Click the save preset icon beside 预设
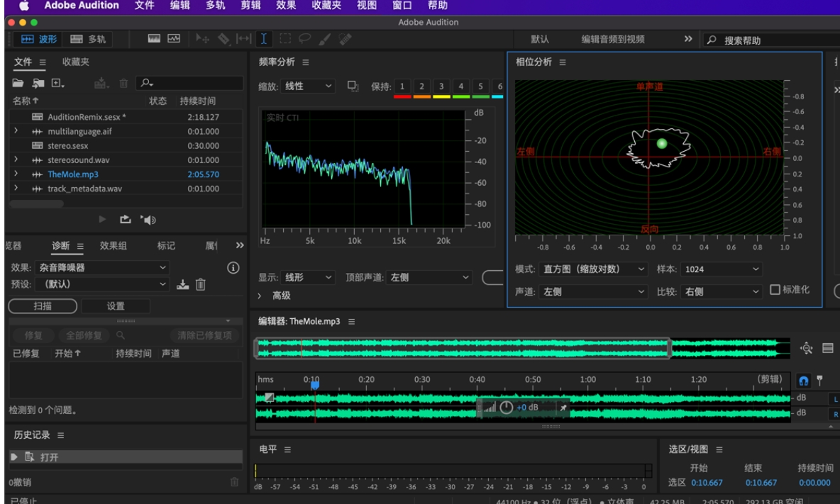 click(x=182, y=284)
